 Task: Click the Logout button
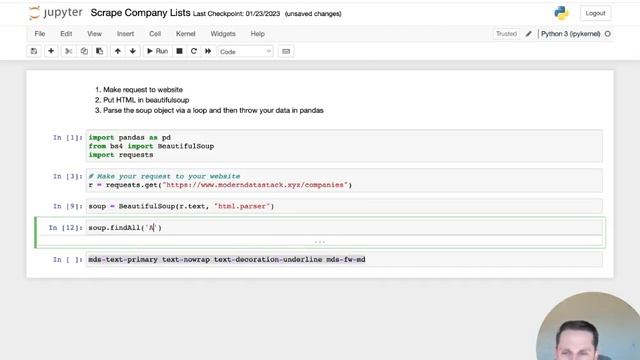(596, 13)
